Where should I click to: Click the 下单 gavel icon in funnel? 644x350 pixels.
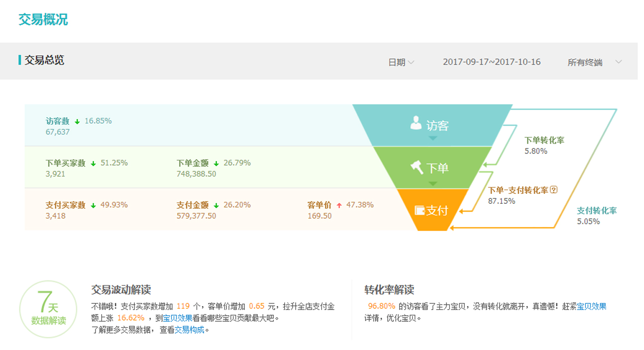click(x=417, y=167)
